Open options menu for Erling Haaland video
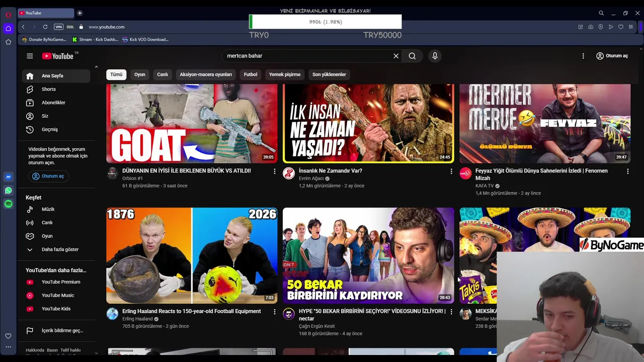Screen dimensions: 644x362 click(275, 312)
